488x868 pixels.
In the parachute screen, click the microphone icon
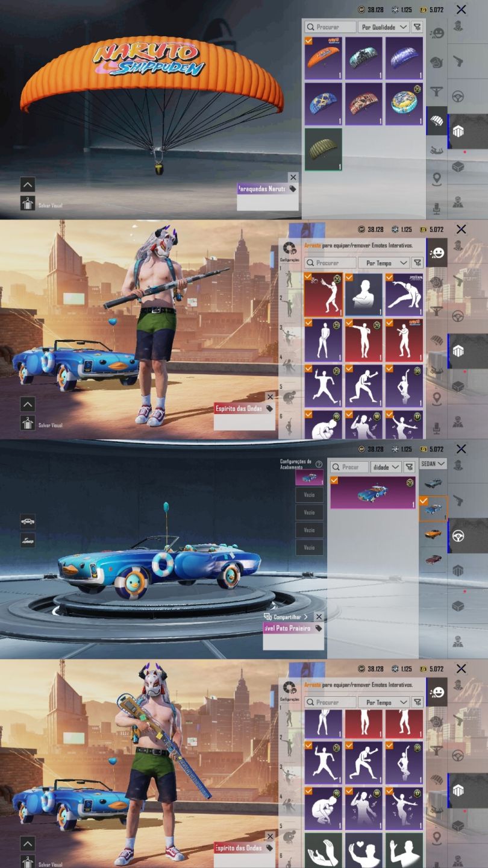click(437, 209)
